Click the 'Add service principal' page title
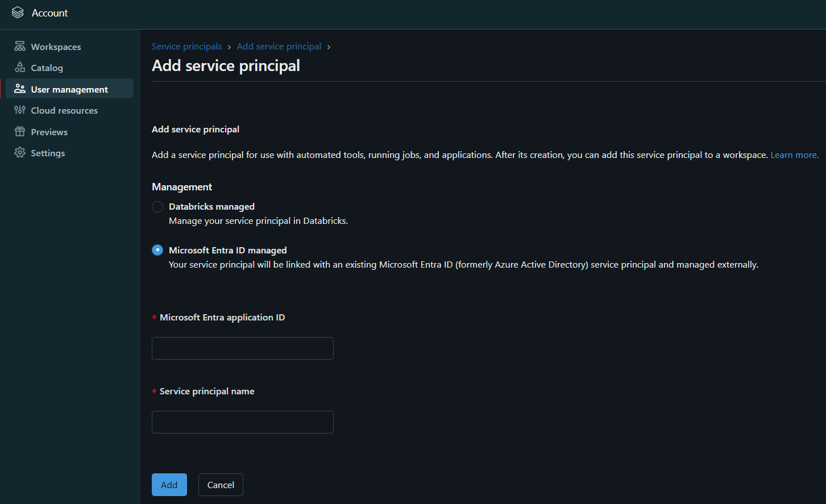 [x=226, y=66]
